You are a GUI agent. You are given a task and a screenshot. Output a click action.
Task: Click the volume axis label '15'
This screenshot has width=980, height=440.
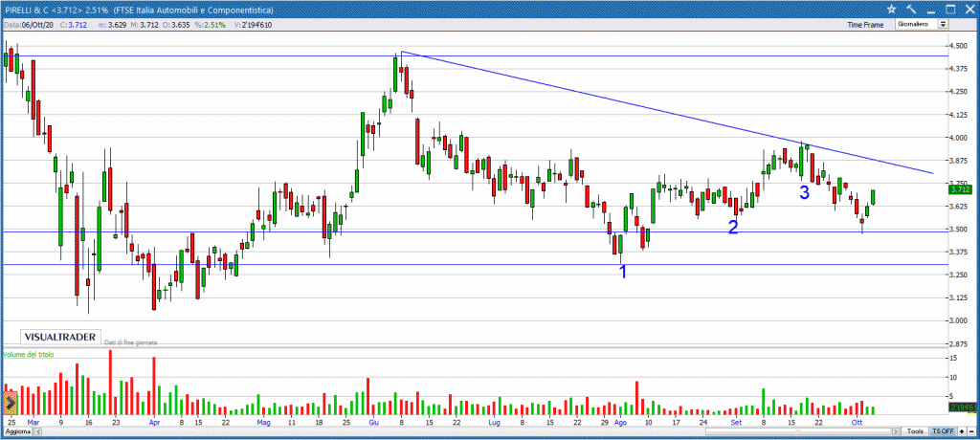click(954, 358)
